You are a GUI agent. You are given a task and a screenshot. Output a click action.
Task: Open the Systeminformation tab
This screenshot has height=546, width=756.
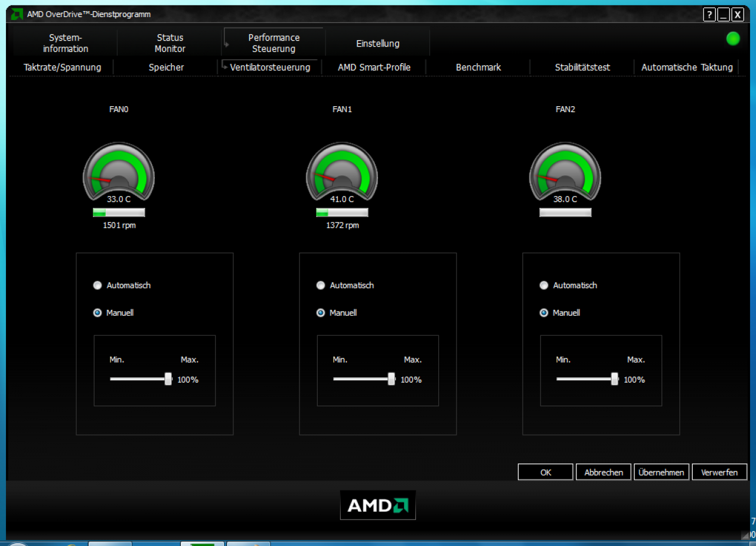(66, 43)
